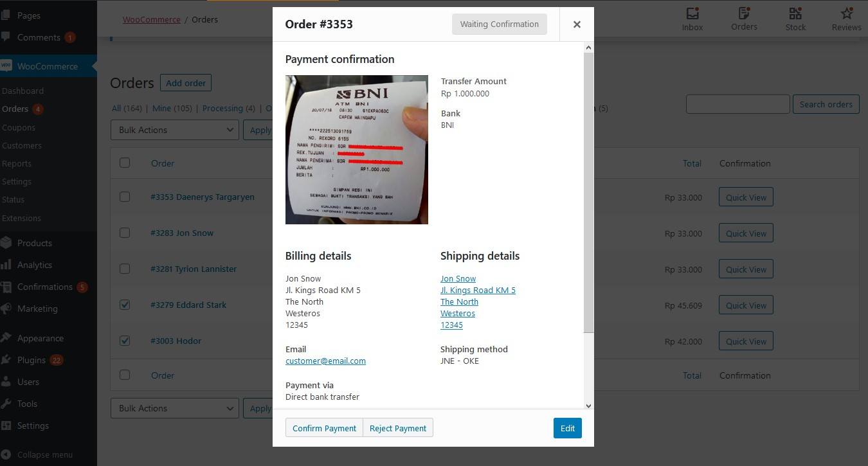Open the Inbox icon in the header
The width and height of the screenshot is (868, 466).
(692, 13)
